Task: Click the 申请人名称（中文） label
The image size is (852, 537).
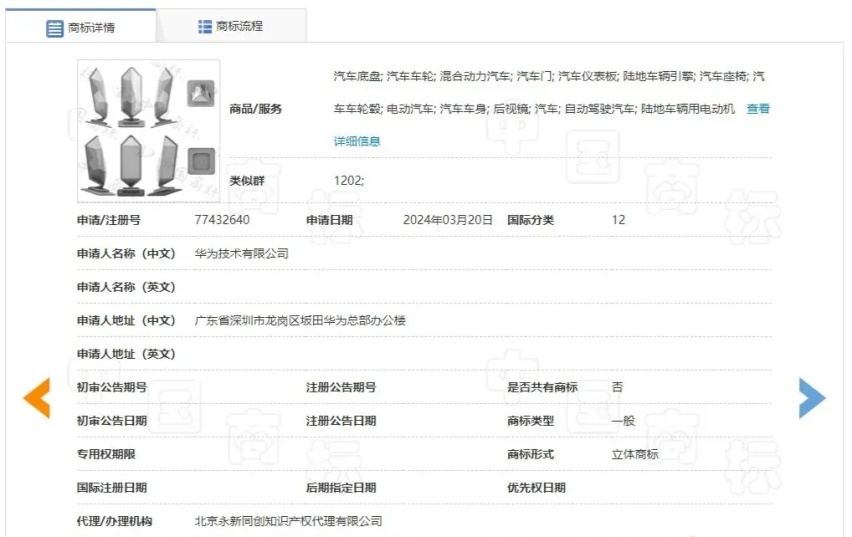Action: (x=126, y=253)
